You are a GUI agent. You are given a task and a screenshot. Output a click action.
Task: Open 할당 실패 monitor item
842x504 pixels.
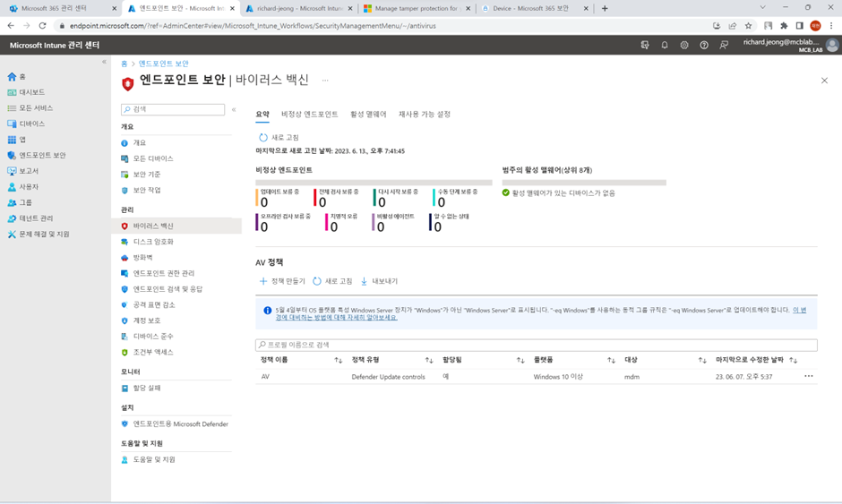(141, 388)
